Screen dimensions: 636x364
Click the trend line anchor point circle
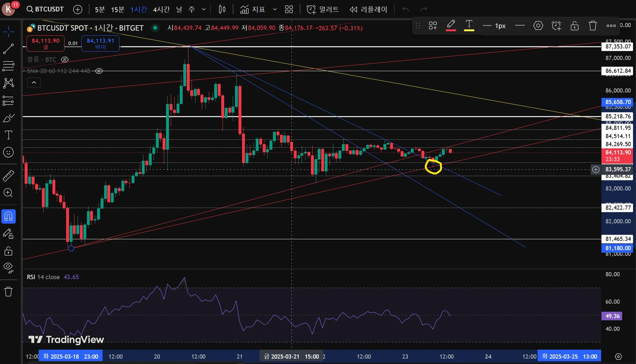71,248
